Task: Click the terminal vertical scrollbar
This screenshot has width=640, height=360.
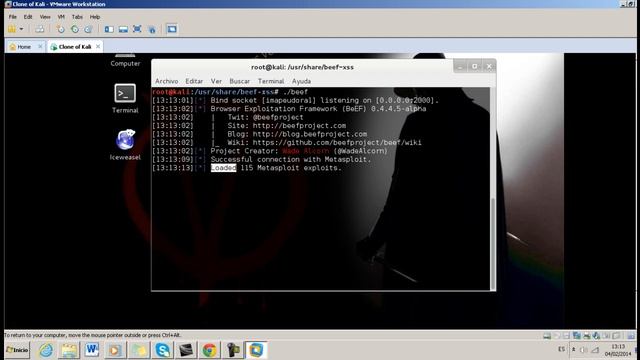Action: tap(493, 244)
